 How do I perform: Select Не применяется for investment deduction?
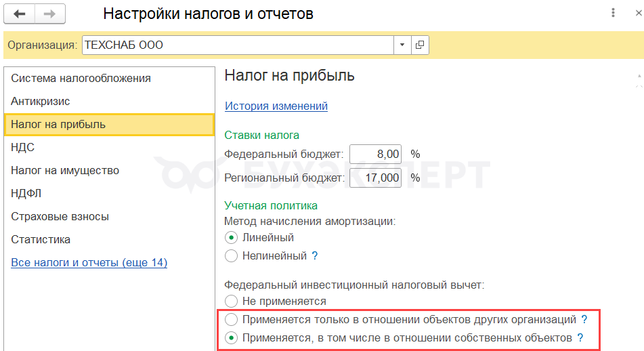click(232, 301)
